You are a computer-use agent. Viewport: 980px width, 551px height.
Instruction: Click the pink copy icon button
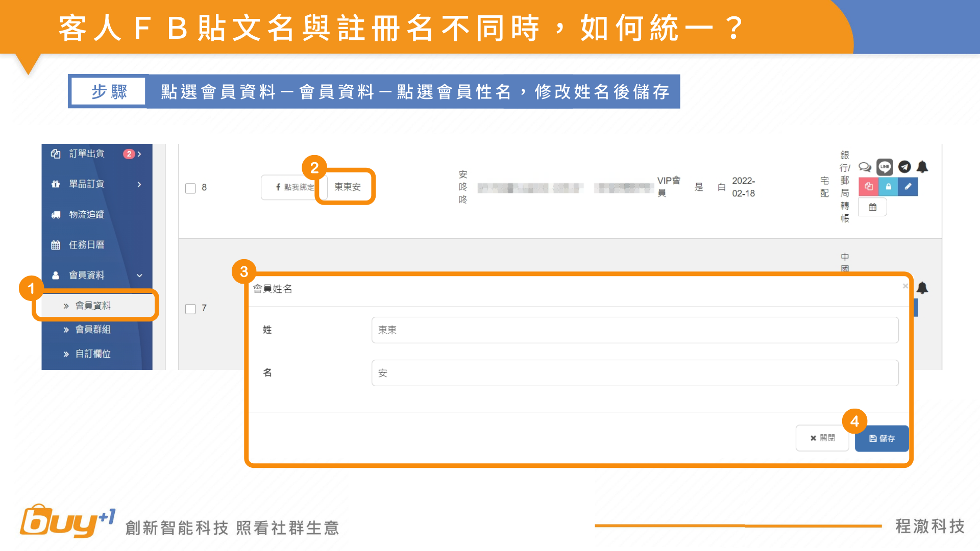[x=869, y=187]
